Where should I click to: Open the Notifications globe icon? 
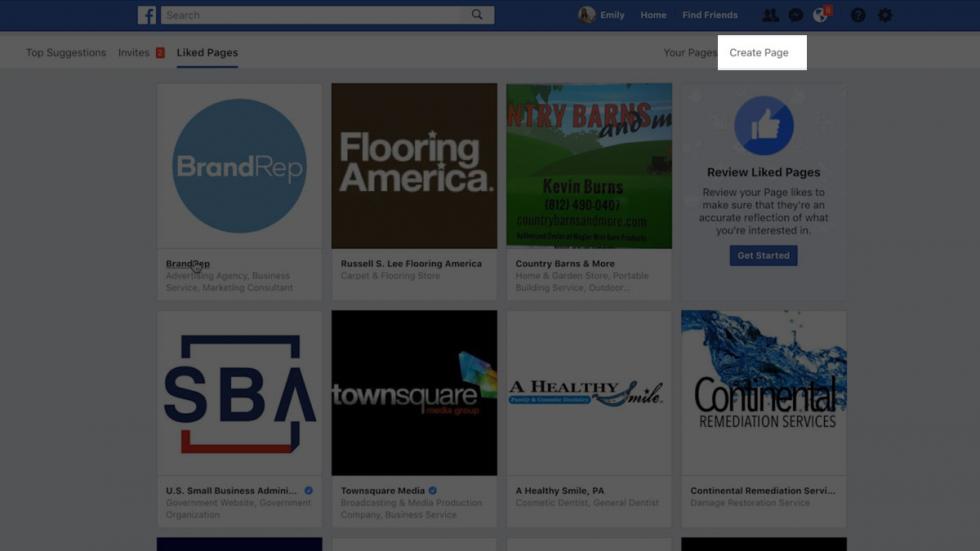(x=820, y=15)
